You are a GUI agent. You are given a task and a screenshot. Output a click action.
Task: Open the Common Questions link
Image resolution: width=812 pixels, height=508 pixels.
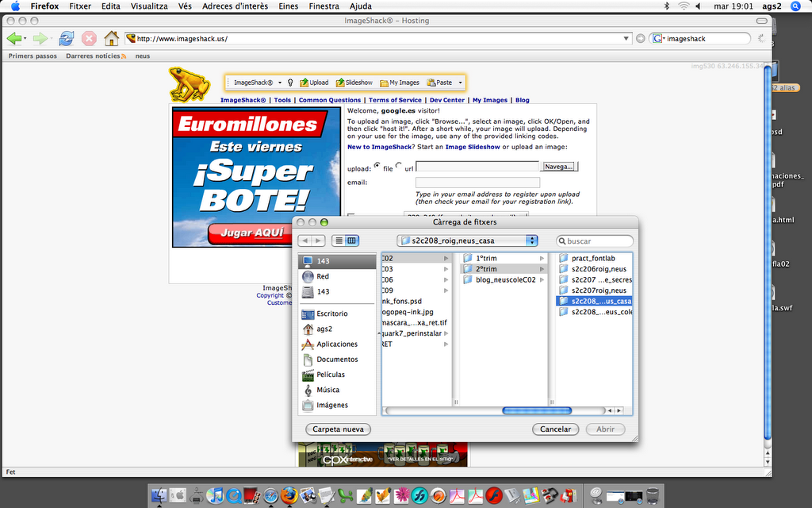(329, 100)
